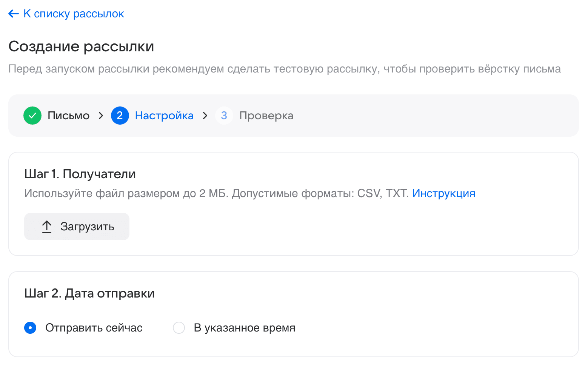Click the 'Шаг 1. Получатели' heading
The width and height of the screenshot is (588, 367).
pos(80,174)
